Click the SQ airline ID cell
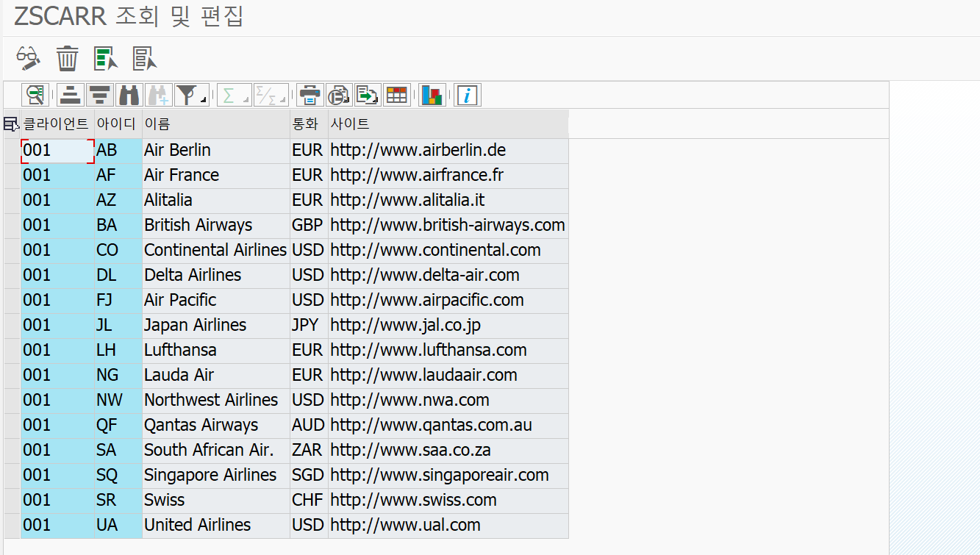 pos(118,476)
